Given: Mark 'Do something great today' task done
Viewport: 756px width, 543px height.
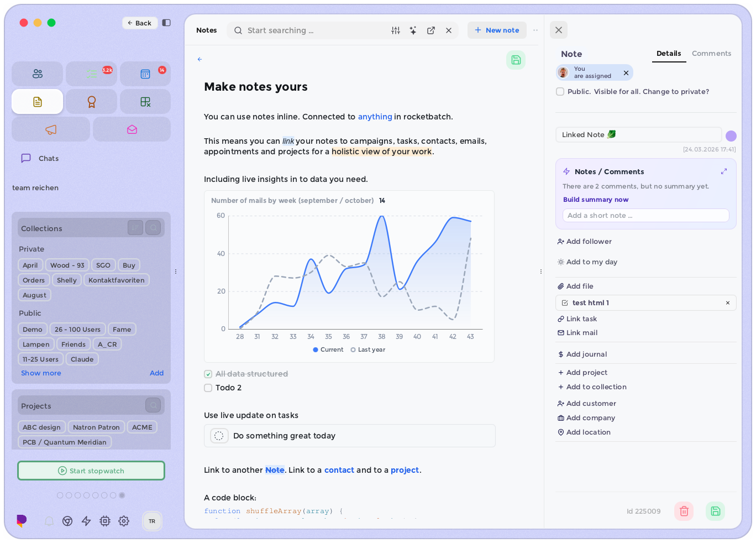Looking at the screenshot, I should (219, 436).
